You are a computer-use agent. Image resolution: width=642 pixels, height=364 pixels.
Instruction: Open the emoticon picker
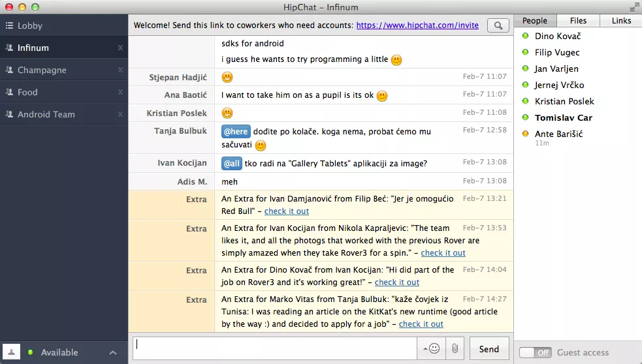432,349
